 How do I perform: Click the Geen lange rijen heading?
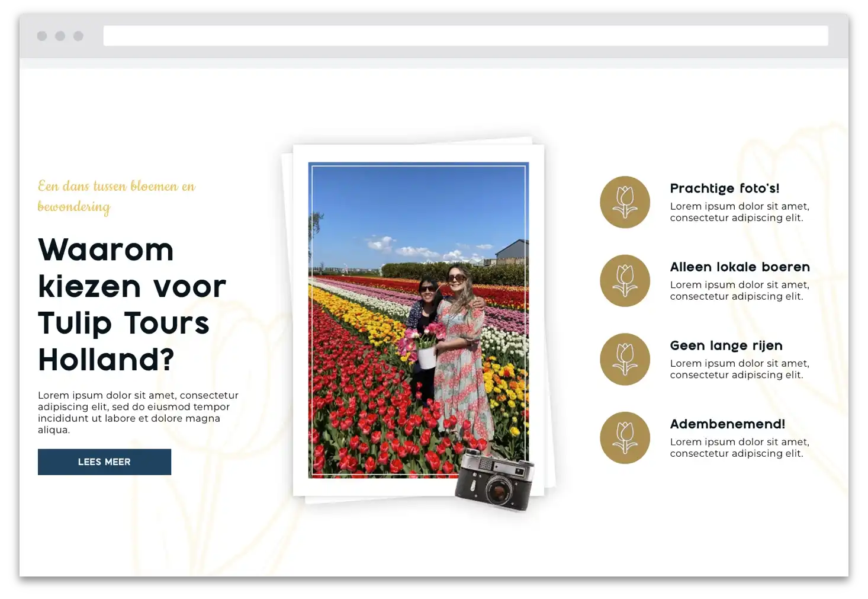(x=726, y=345)
